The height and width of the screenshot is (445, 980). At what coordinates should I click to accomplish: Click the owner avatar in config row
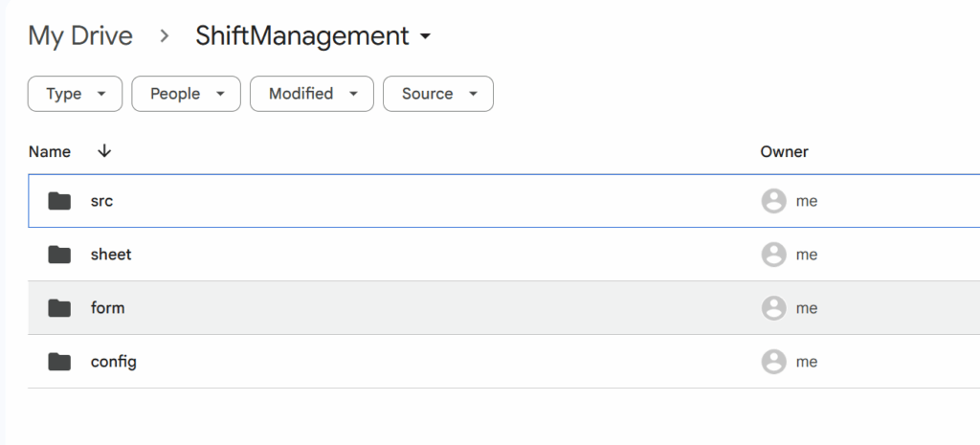[x=773, y=362]
